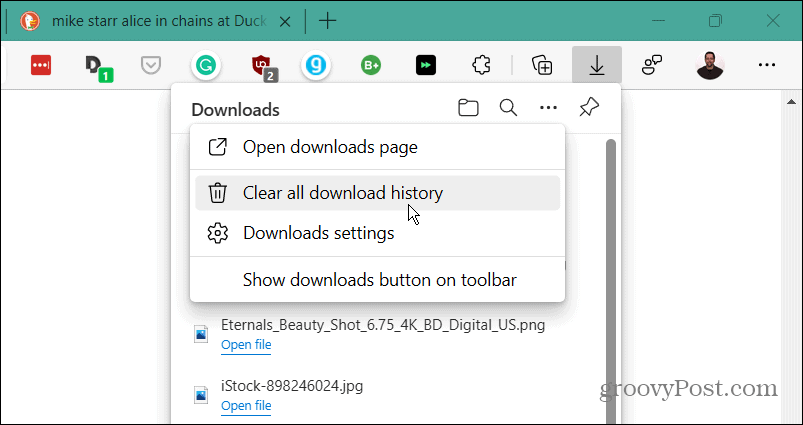The image size is (803, 425).
Task: Click the Downloads arrow button in toolbar
Action: tap(597, 65)
